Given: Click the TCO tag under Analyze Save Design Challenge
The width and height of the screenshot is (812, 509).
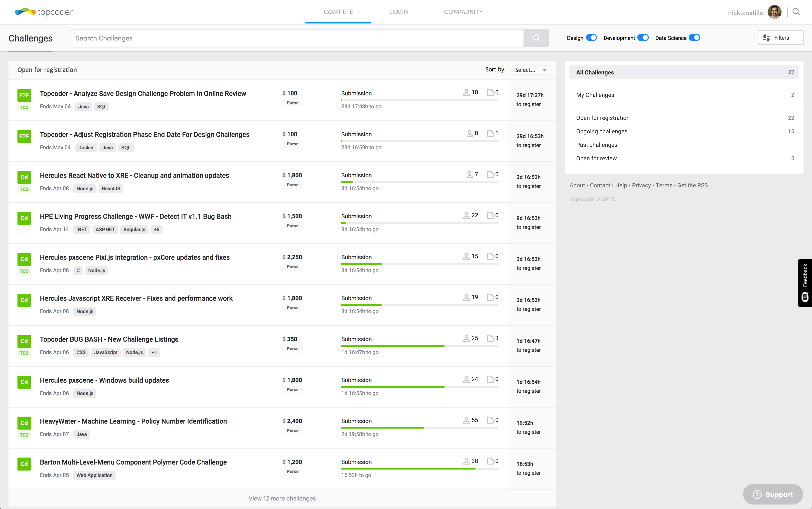Looking at the screenshot, I should pyautogui.click(x=24, y=107).
